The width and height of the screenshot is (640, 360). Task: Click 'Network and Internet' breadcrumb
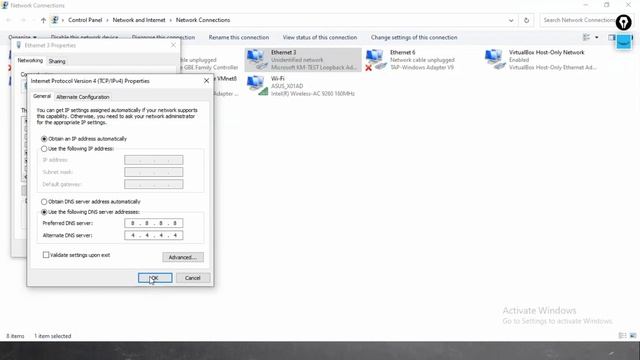139,20
